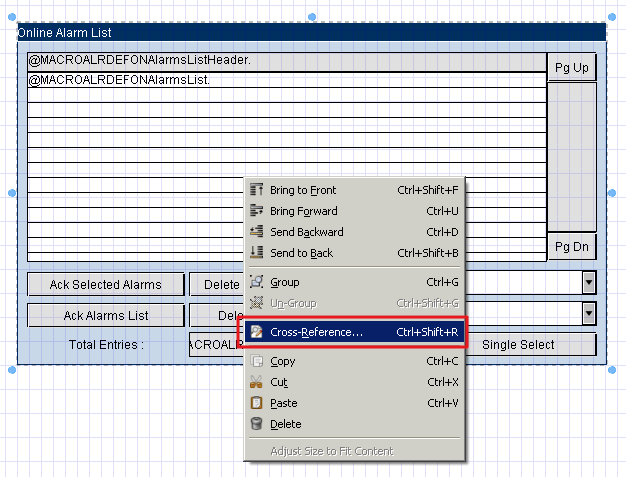Click the Send to Back icon

click(256, 252)
